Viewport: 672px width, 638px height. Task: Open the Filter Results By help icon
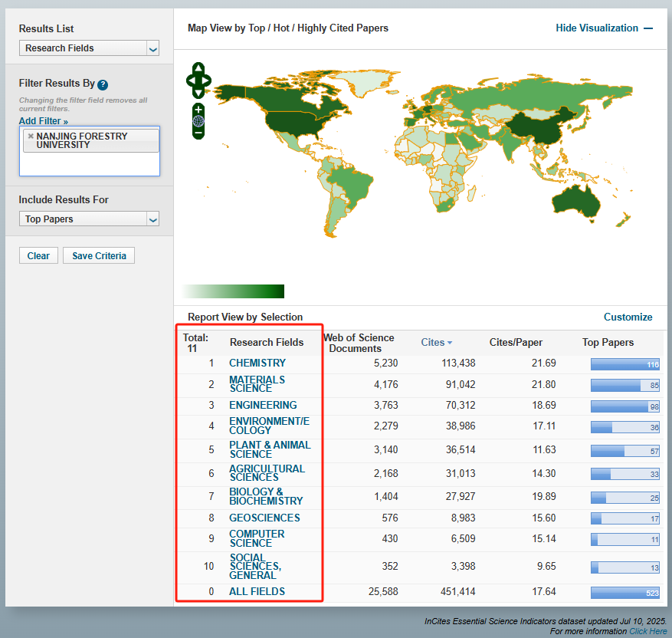(x=103, y=84)
